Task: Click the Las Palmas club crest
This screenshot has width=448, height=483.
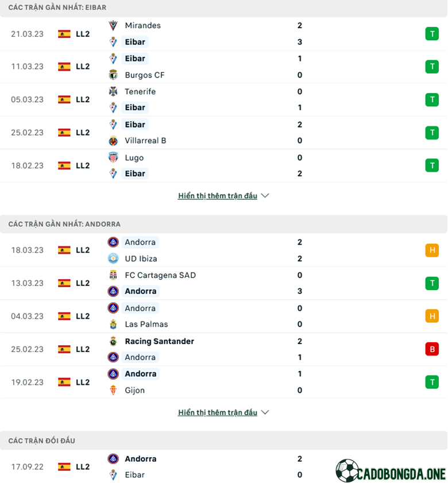Action: tap(113, 324)
